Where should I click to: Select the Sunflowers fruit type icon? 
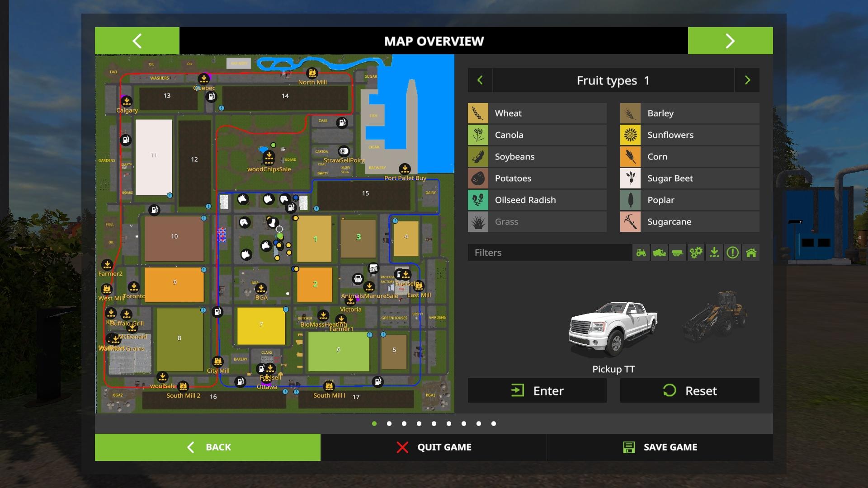coord(630,135)
